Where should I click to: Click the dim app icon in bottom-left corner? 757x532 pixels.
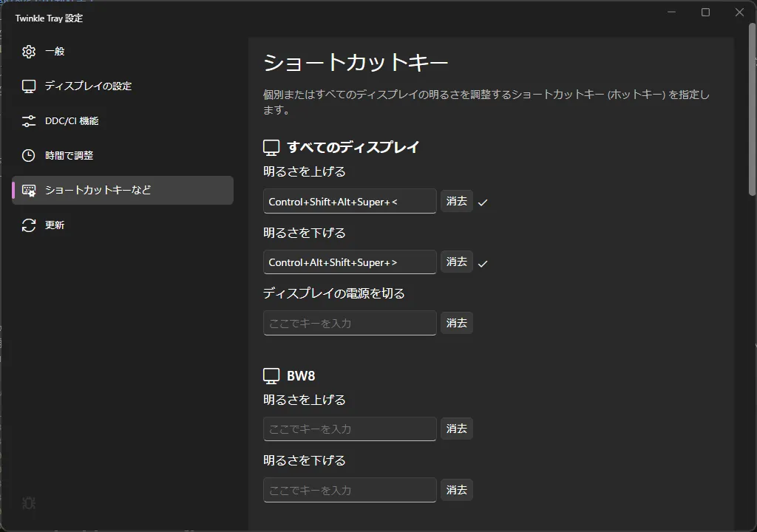27,503
